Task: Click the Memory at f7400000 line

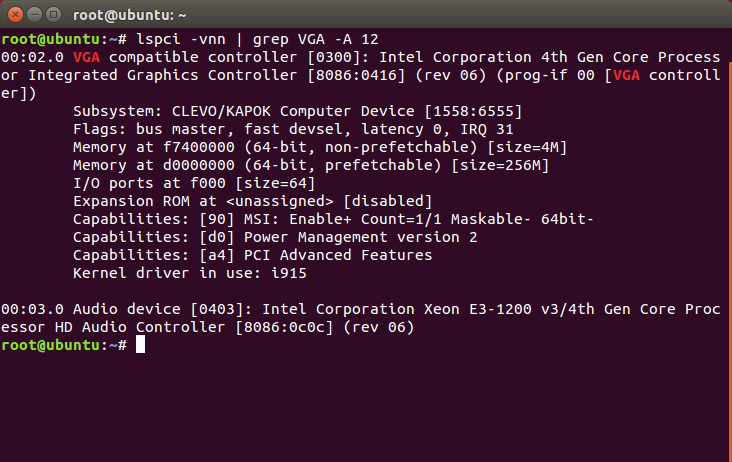Action: (x=320, y=147)
